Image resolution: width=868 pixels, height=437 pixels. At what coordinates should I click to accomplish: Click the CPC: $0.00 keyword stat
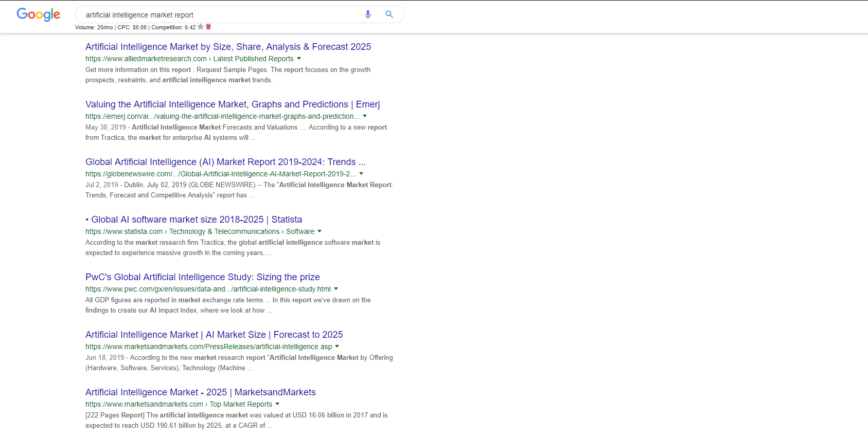132,27
